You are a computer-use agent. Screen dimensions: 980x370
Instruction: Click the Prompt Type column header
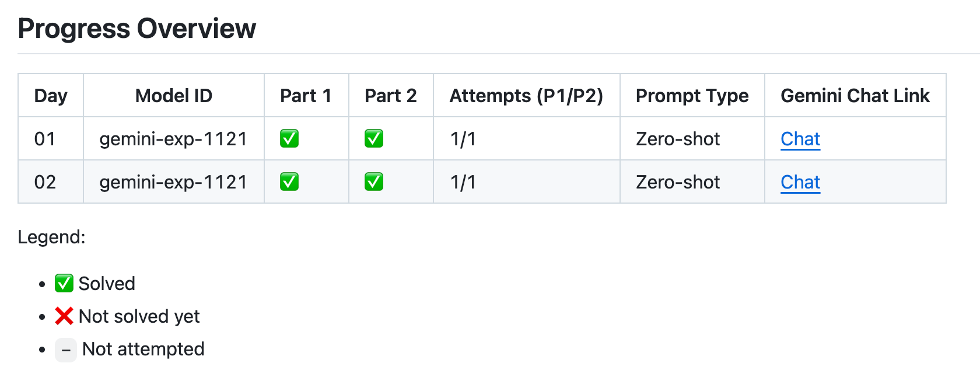692,96
